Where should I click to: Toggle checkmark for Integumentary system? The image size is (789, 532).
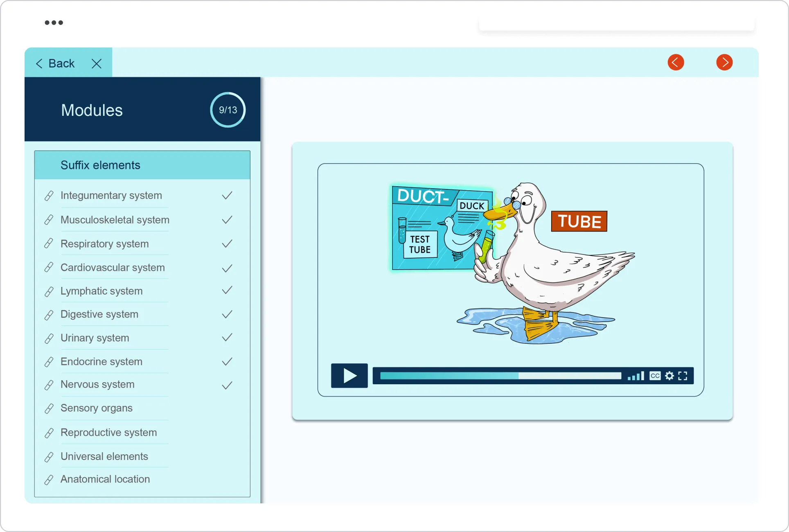(227, 196)
